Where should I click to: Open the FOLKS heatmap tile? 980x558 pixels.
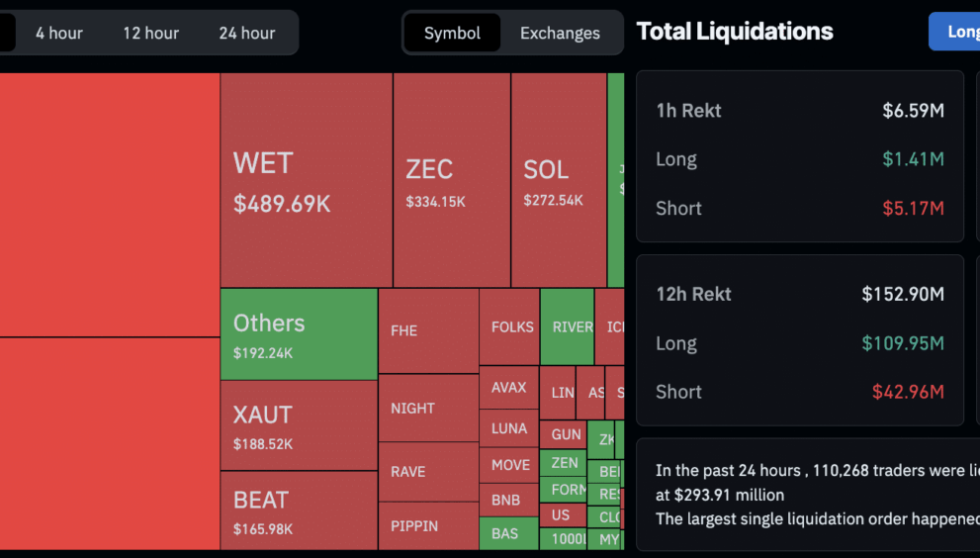[509, 326]
